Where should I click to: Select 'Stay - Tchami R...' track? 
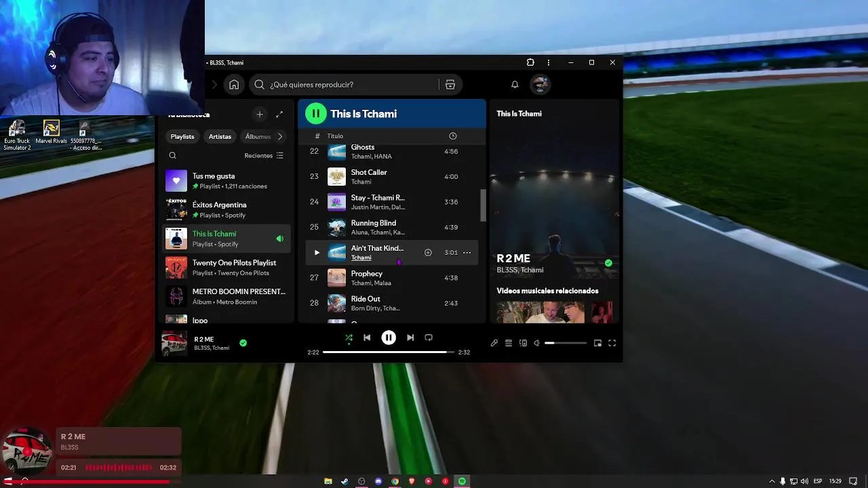click(x=392, y=202)
